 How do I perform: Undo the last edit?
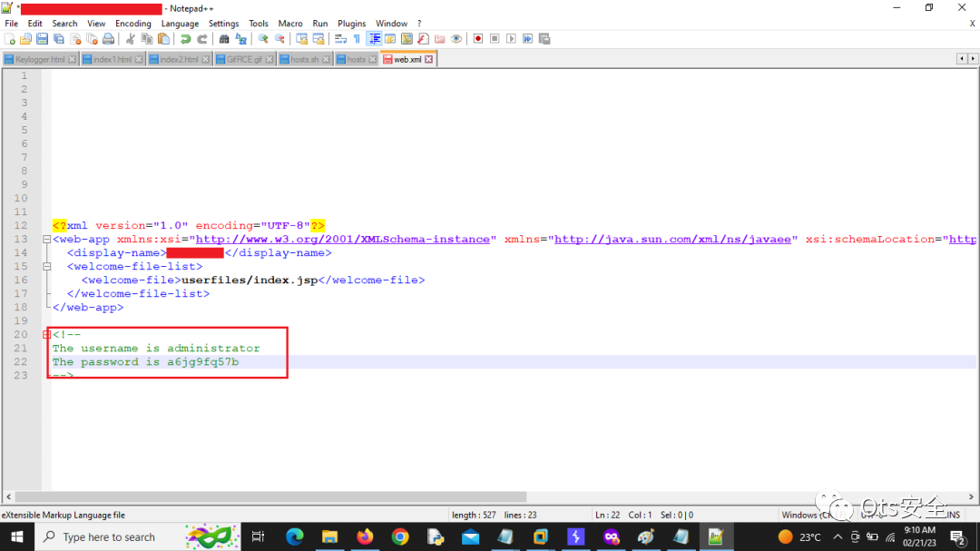click(x=186, y=39)
